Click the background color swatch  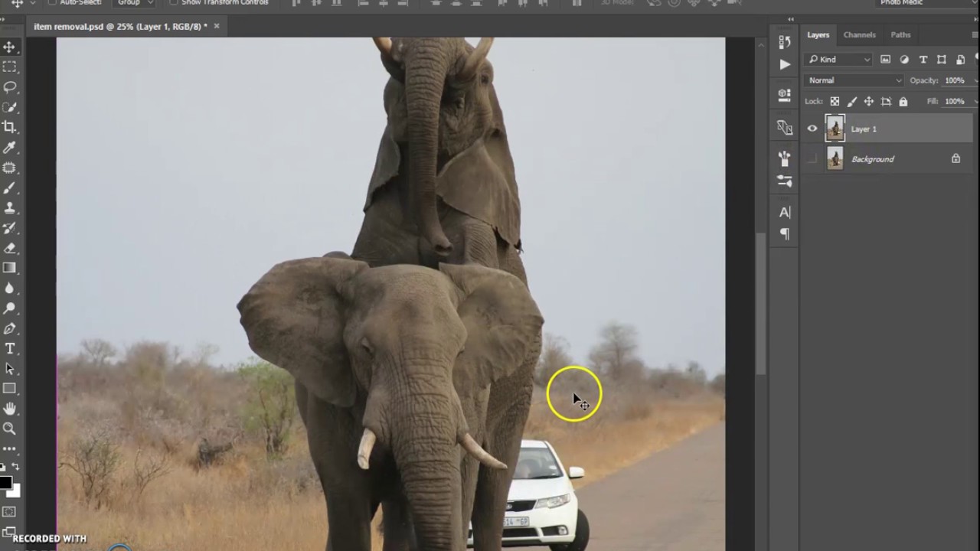[x=15, y=492]
